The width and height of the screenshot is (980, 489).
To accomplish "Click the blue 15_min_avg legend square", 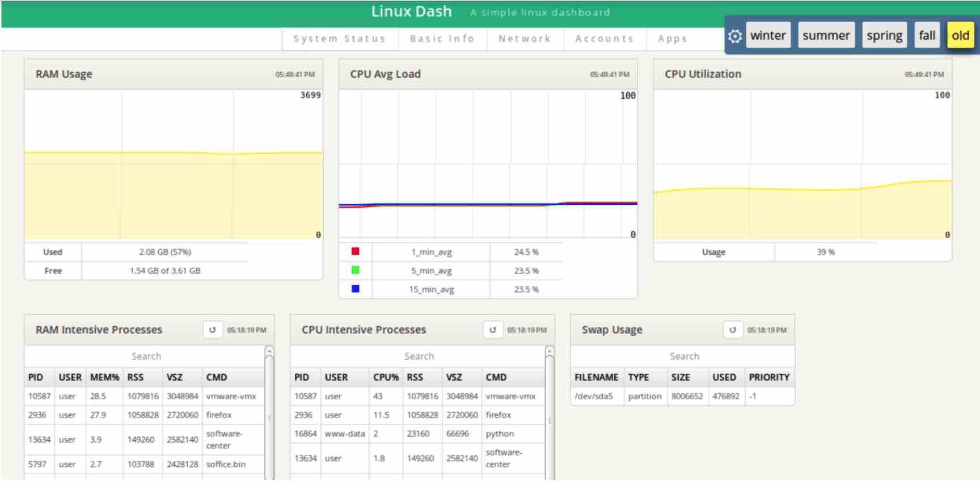I will point(356,289).
